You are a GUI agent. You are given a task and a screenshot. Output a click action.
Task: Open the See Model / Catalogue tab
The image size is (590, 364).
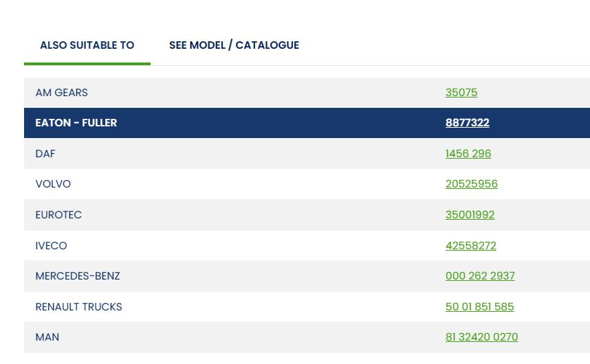click(234, 45)
